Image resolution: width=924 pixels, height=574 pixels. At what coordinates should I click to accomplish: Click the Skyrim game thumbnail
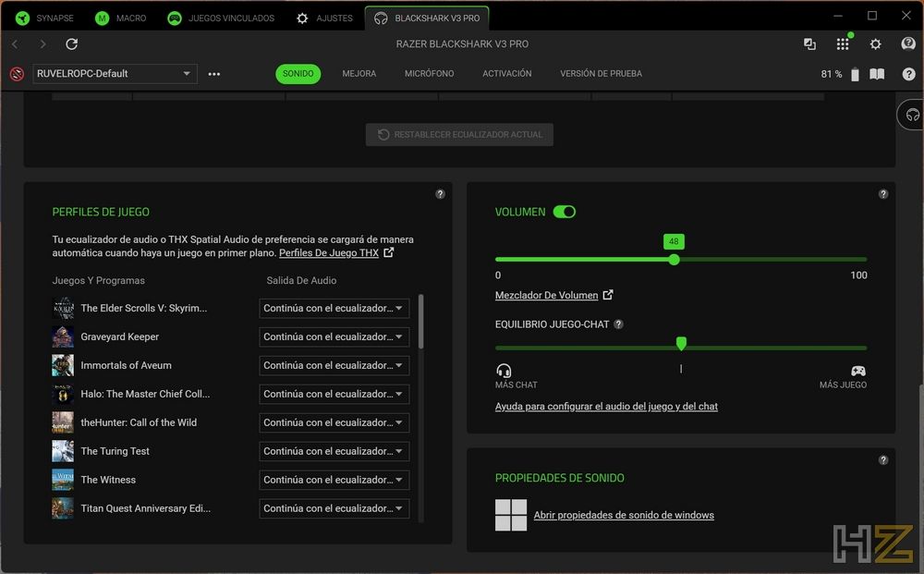click(63, 308)
